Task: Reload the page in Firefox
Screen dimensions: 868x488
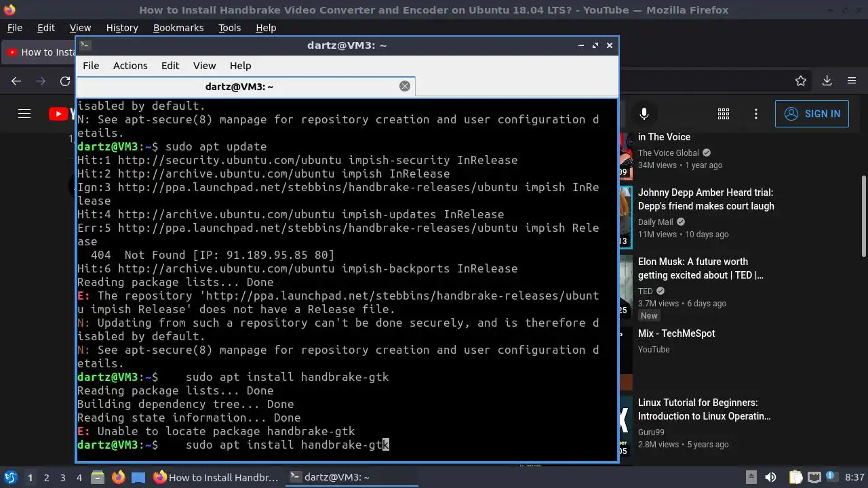Action: [x=65, y=81]
